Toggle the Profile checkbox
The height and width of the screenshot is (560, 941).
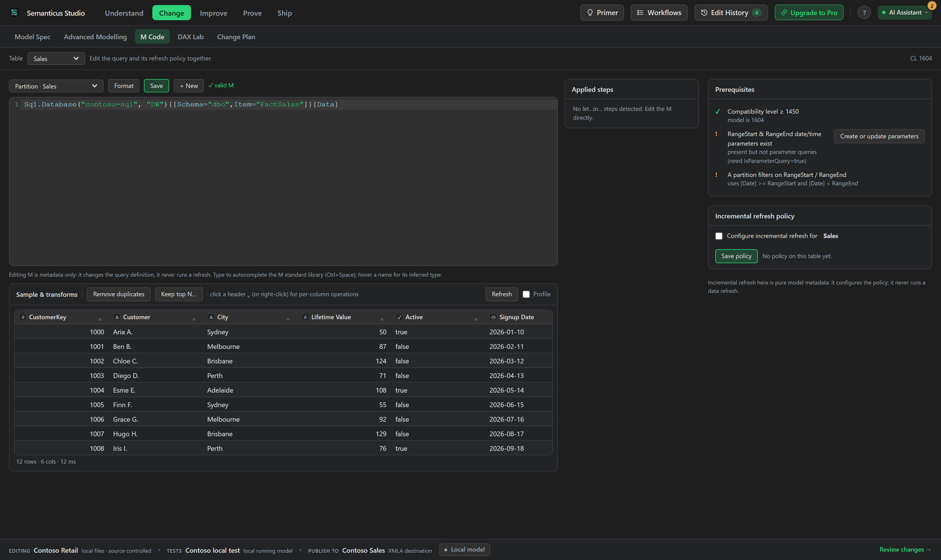coord(526,294)
